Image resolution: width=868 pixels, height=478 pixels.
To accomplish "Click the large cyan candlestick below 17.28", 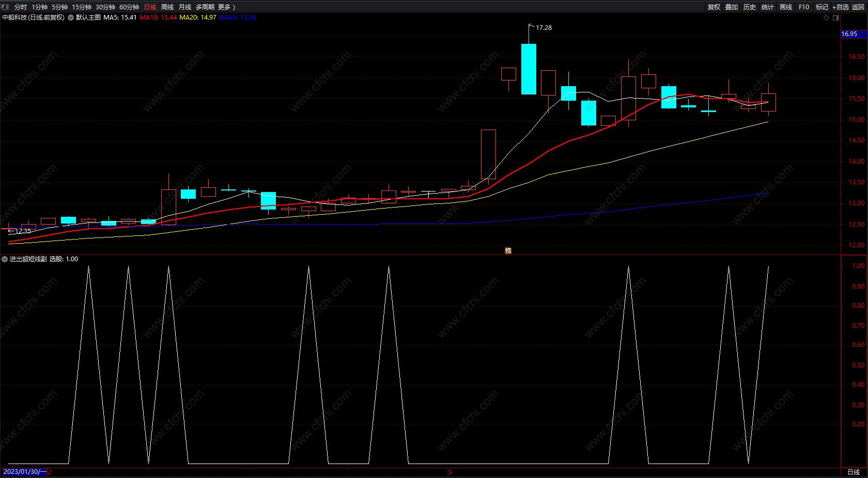I will [529, 69].
